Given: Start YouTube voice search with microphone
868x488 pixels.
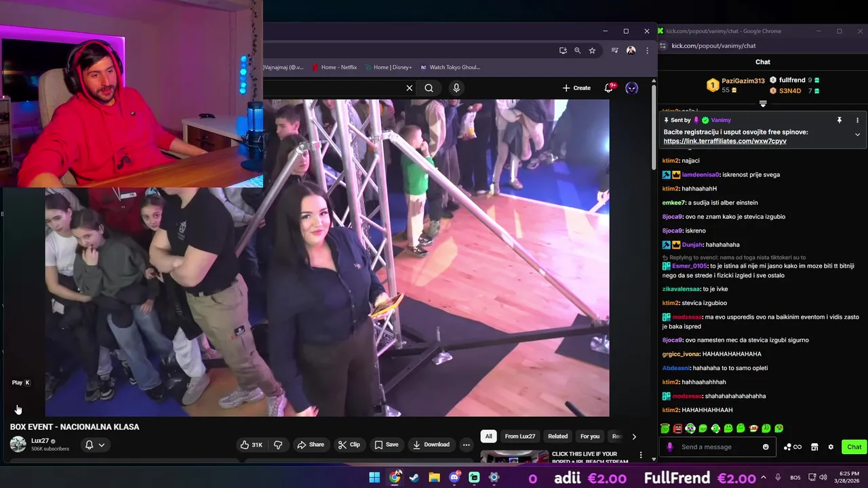Looking at the screenshot, I should [x=456, y=88].
